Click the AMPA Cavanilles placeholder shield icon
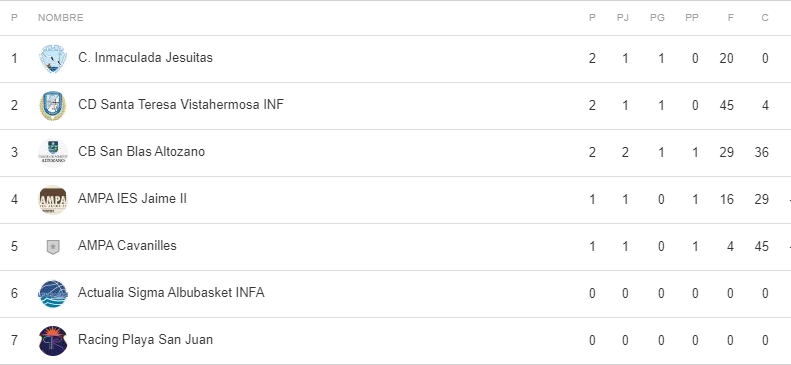The height and width of the screenshot is (365, 791). pyautogui.click(x=53, y=247)
